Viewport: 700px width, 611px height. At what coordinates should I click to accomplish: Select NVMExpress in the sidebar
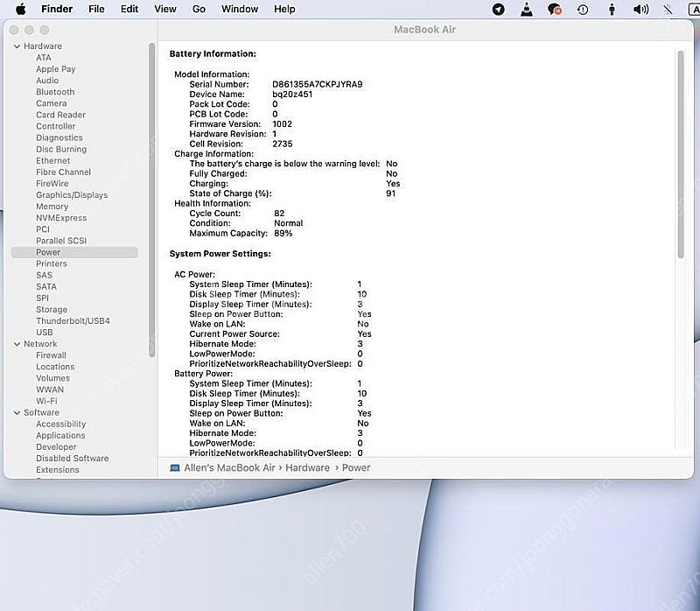pos(61,218)
